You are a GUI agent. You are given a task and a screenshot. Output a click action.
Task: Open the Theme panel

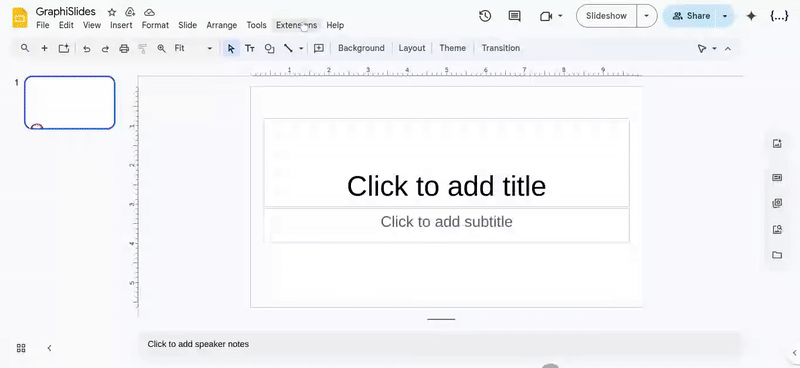point(453,48)
